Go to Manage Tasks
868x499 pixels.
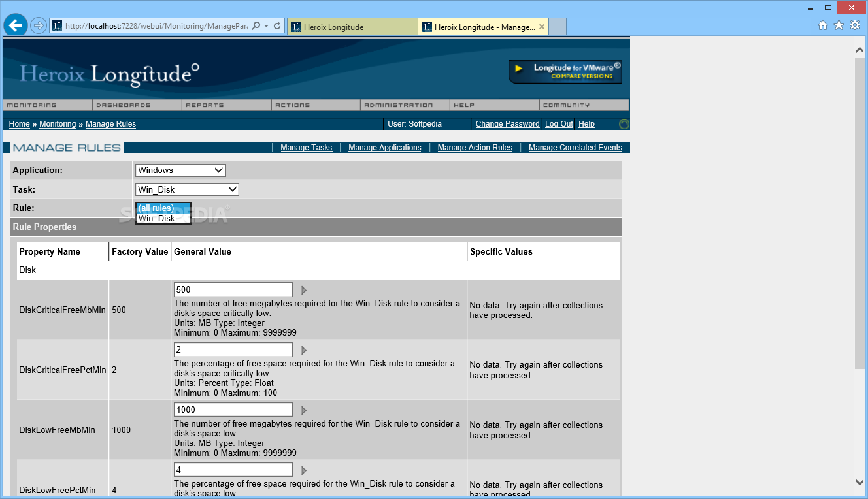pos(307,148)
